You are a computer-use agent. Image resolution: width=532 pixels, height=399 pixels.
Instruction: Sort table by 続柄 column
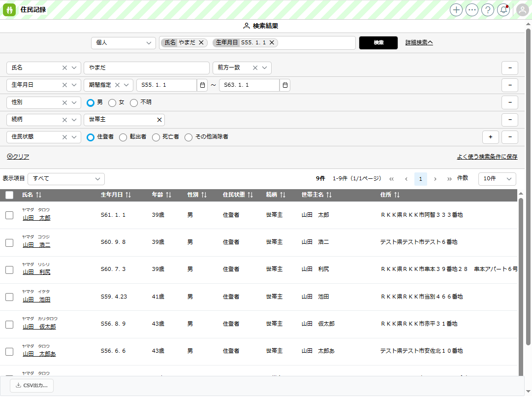pyautogui.click(x=283, y=195)
